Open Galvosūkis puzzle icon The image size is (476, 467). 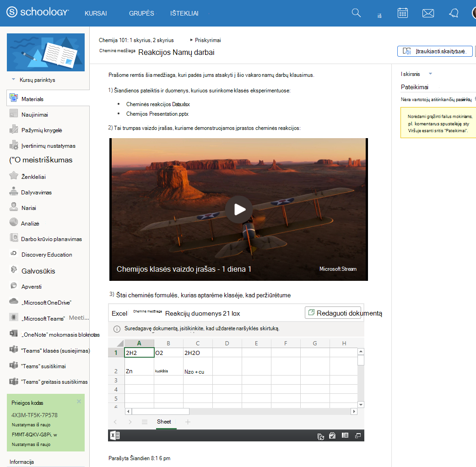[14, 269]
